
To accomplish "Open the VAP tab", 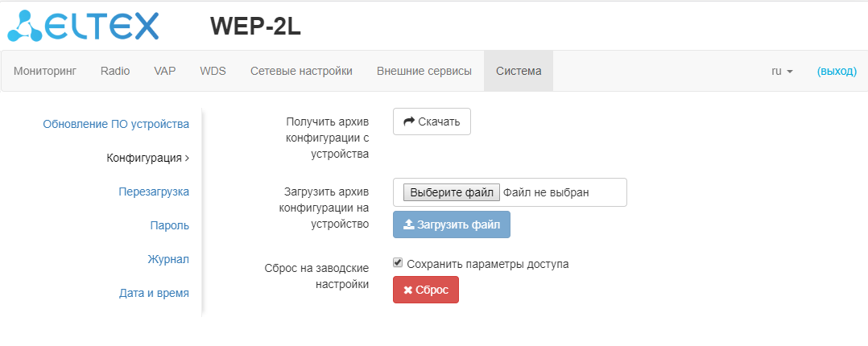I will click(x=165, y=71).
